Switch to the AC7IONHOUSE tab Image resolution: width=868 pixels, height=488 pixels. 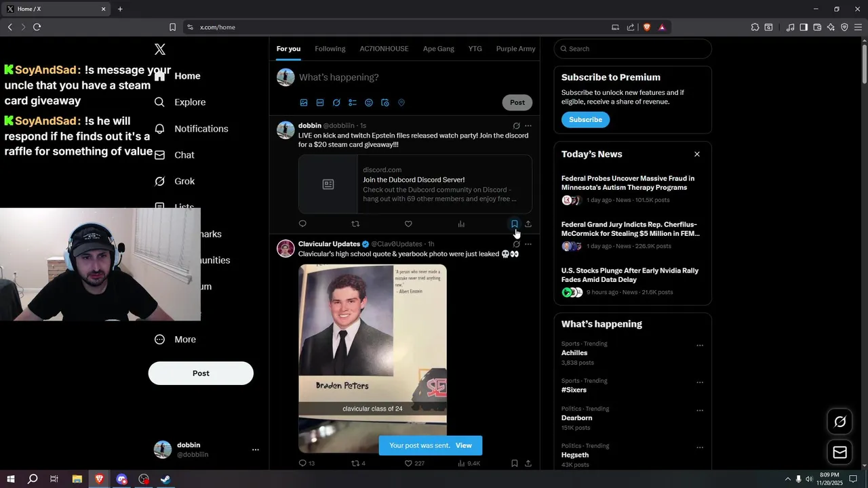click(x=384, y=49)
